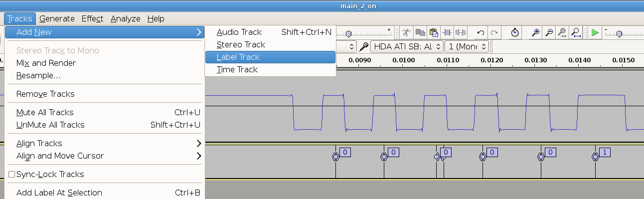Select Resample... menu entry
The height and width of the screenshot is (199, 644).
105,75
